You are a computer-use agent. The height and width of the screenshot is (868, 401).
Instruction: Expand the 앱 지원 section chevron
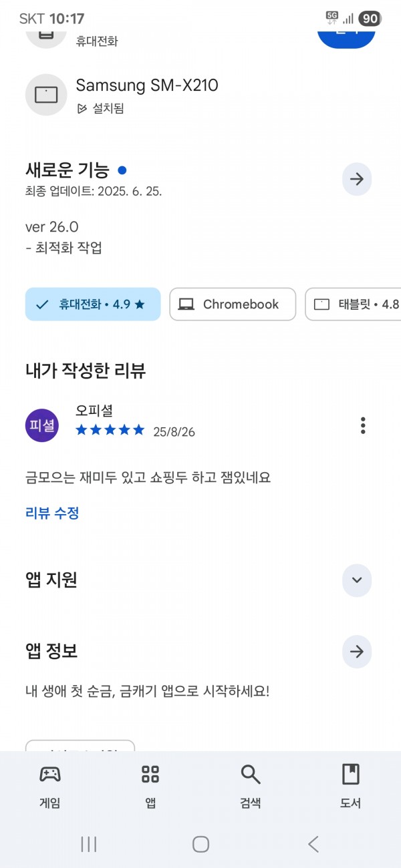pyautogui.click(x=357, y=580)
